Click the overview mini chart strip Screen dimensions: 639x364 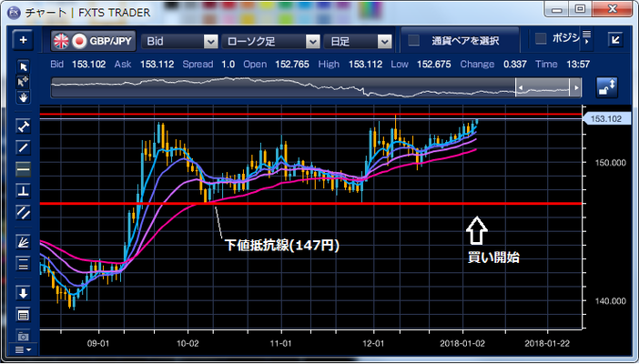(x=316, y=87)
